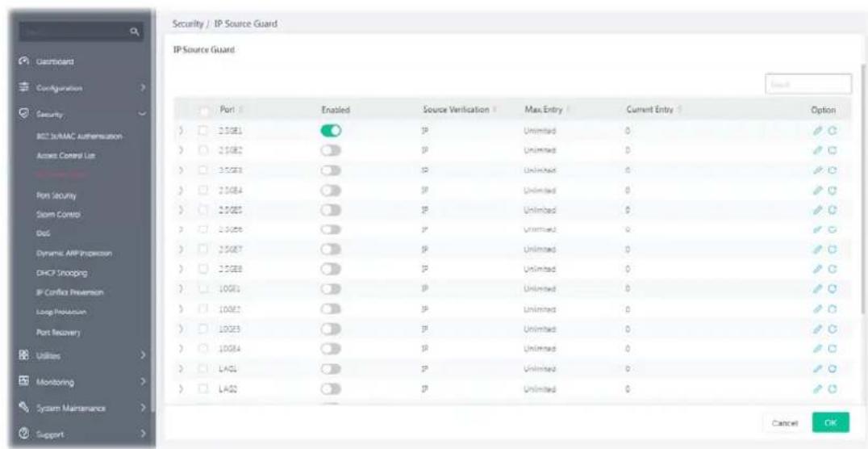This screenshot has height=449, width=868.
Task: Expand the Configuration menu arrow
Action: [x=142, y=87]
